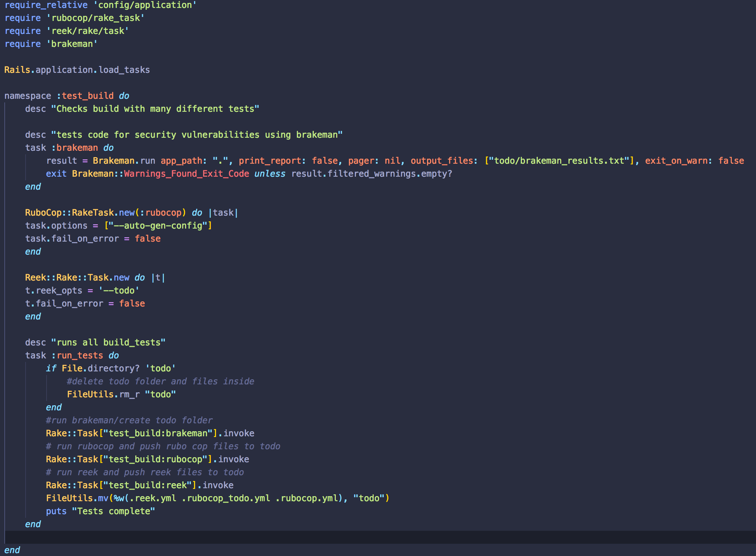Click result.filtered_warnings.empty? expression
The width and height of the screenshot is (756, 556).
pos(372,174)
